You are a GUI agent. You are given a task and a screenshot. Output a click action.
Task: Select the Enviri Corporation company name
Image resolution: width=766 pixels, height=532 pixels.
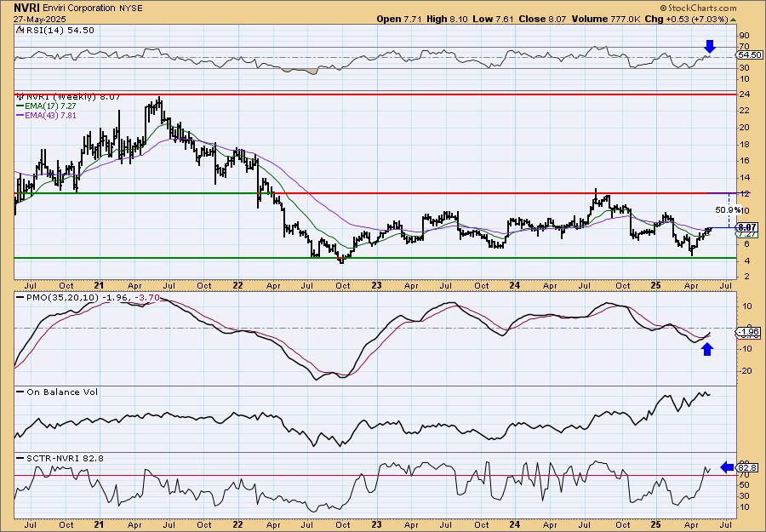click(77, 9)
